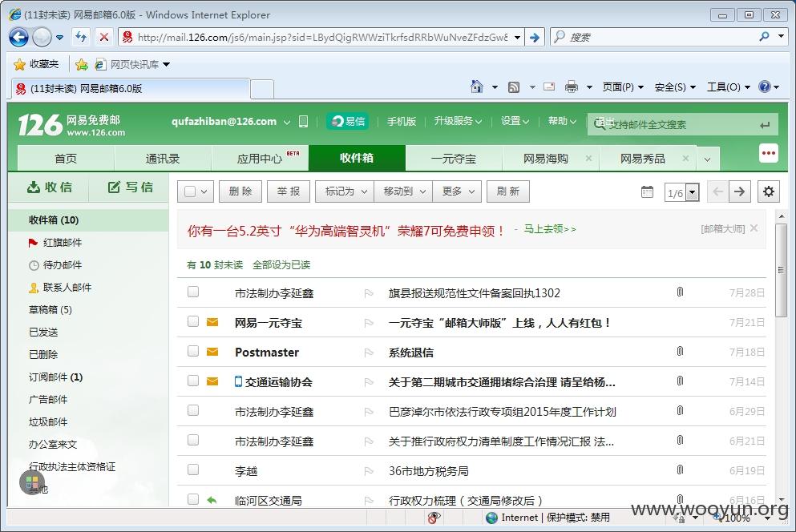Click the browser Forward arrow button
Viewport: 796px width, 532px height.
42,37
